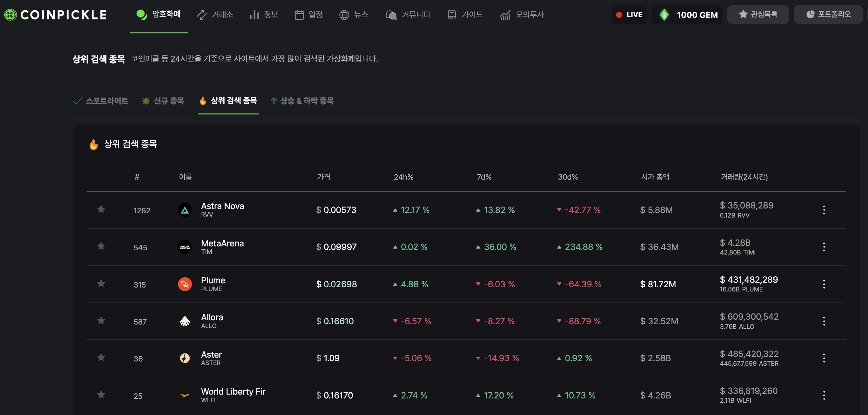Click the Astra Nova coin icon

[185, 210]
